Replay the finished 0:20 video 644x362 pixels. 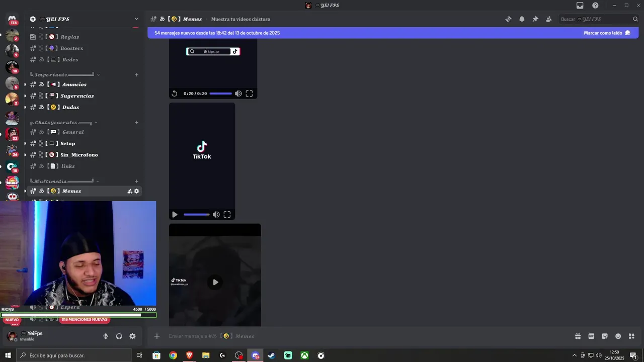coord(175,94)
